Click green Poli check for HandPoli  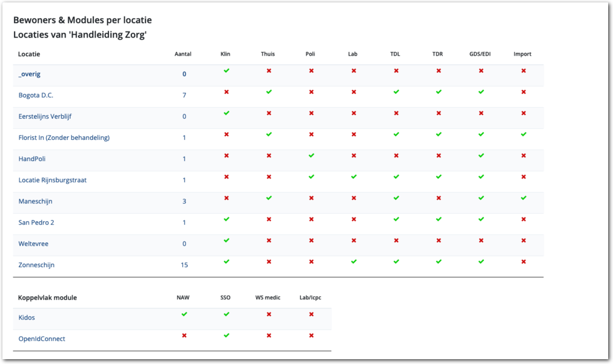click(311, 156)
